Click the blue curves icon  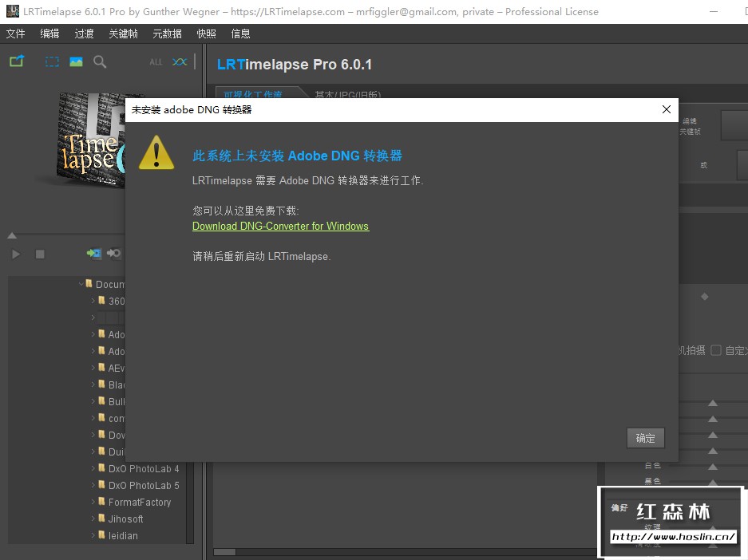[180, 61]
